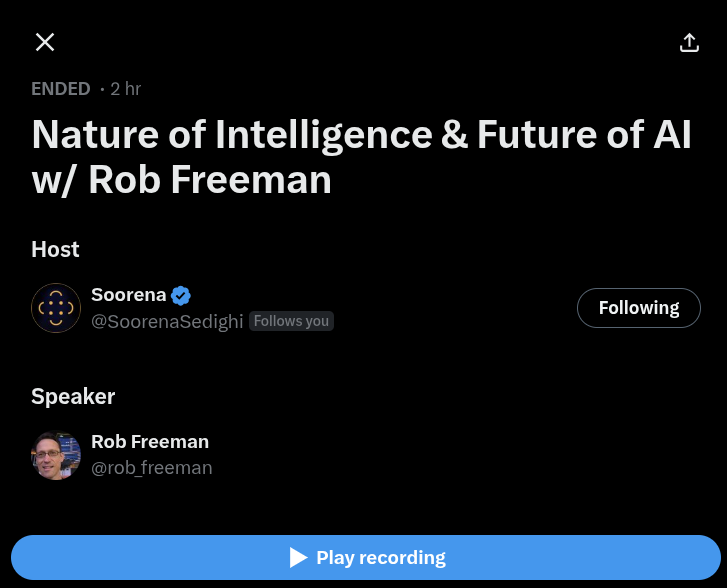
Task: Click the ENDED status label
Action: click(61, 89)
